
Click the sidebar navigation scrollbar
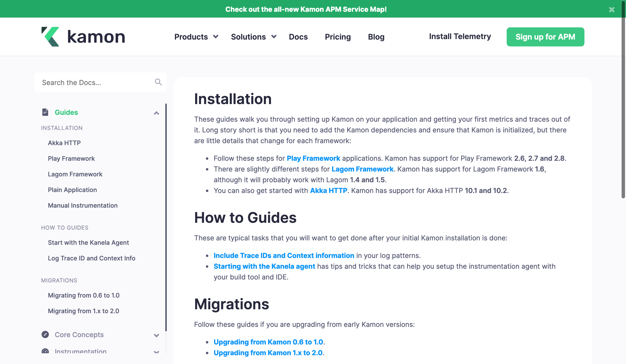[166, 217]
